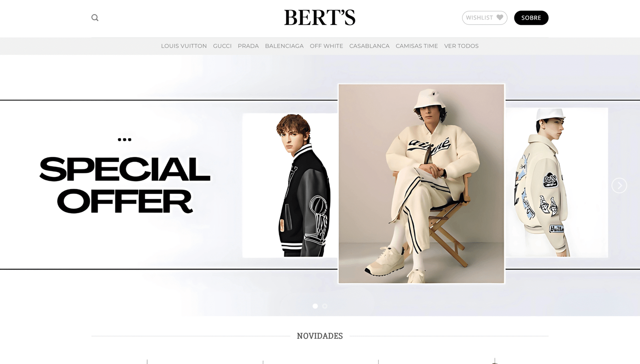Switch to the second carousel slide dot
Screen dimensions: 640x364
click(x=325, y=306)
